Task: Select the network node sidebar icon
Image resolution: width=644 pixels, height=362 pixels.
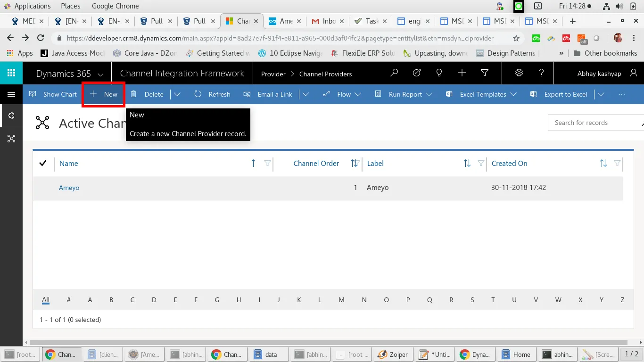Action: [x=11, y=139]
